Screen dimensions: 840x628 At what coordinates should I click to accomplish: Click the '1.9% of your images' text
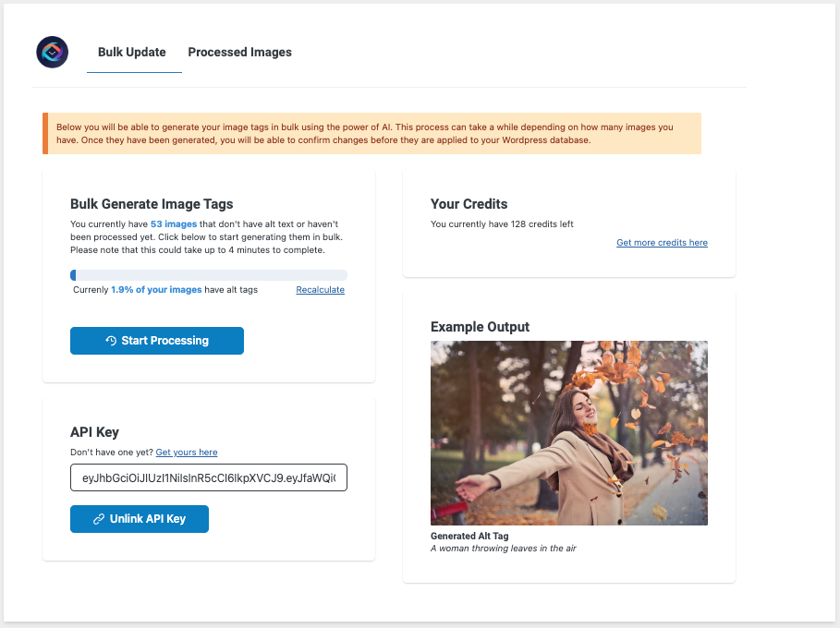pos(156,290)
